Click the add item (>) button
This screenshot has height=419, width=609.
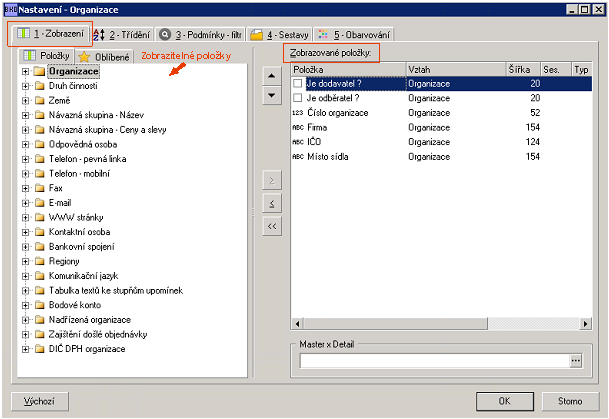pos(272,181)
